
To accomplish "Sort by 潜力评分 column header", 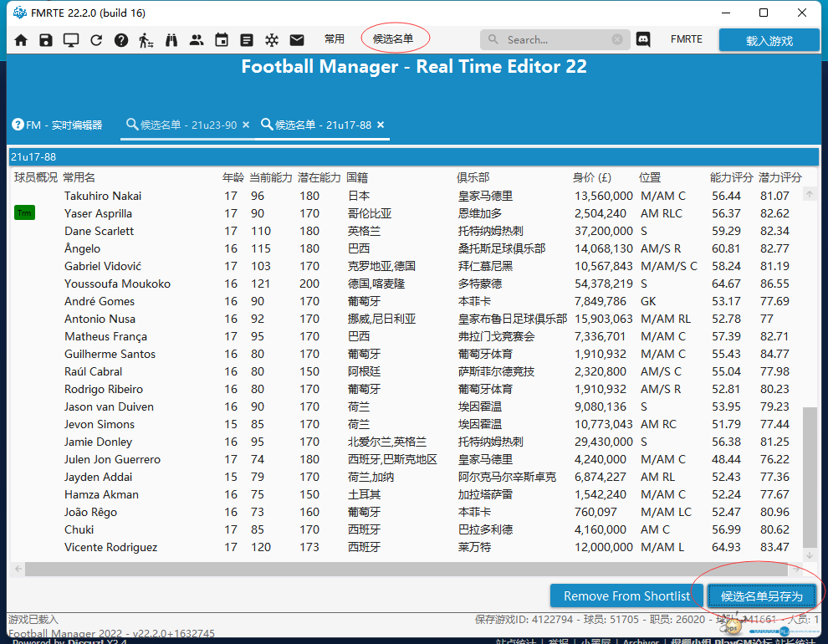I will click(x=780, y=178).
